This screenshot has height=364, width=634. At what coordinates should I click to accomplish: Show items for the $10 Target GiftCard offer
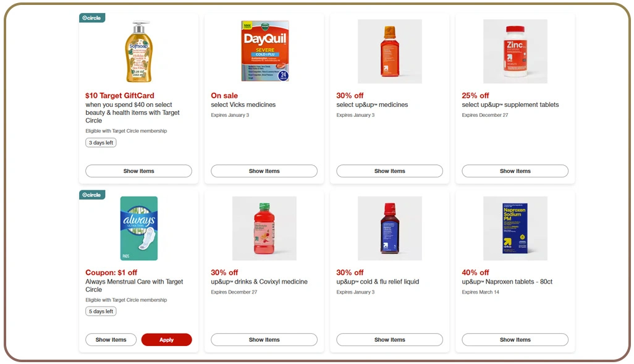point(138,171)
